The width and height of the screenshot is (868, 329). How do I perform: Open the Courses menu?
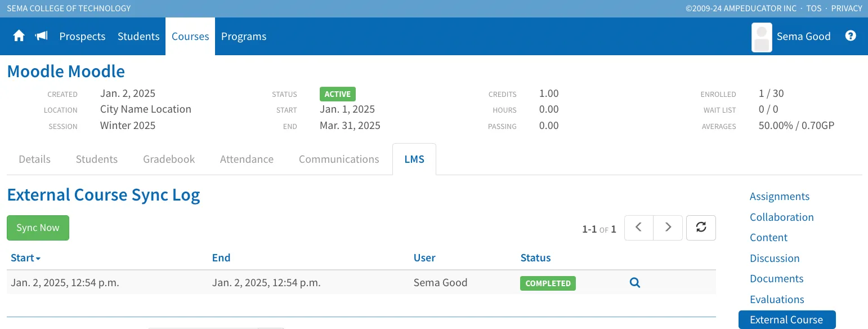point(190,37)
